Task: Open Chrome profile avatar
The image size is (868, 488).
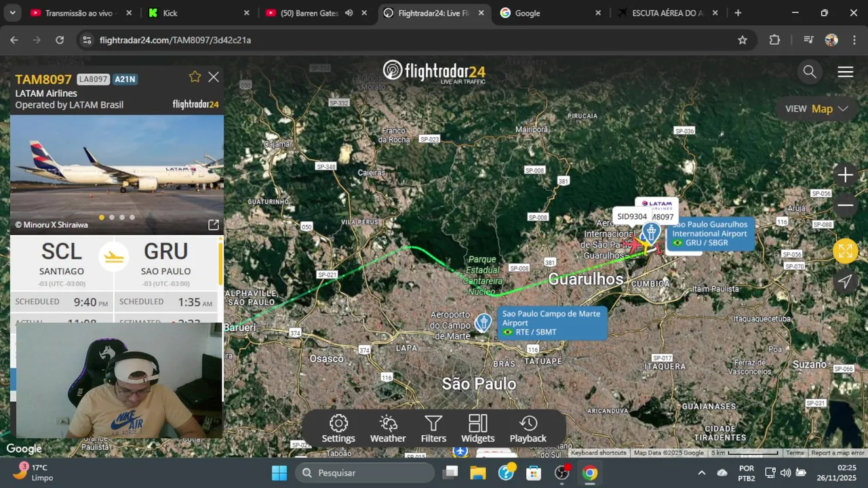Action: (x=831, y=40)
